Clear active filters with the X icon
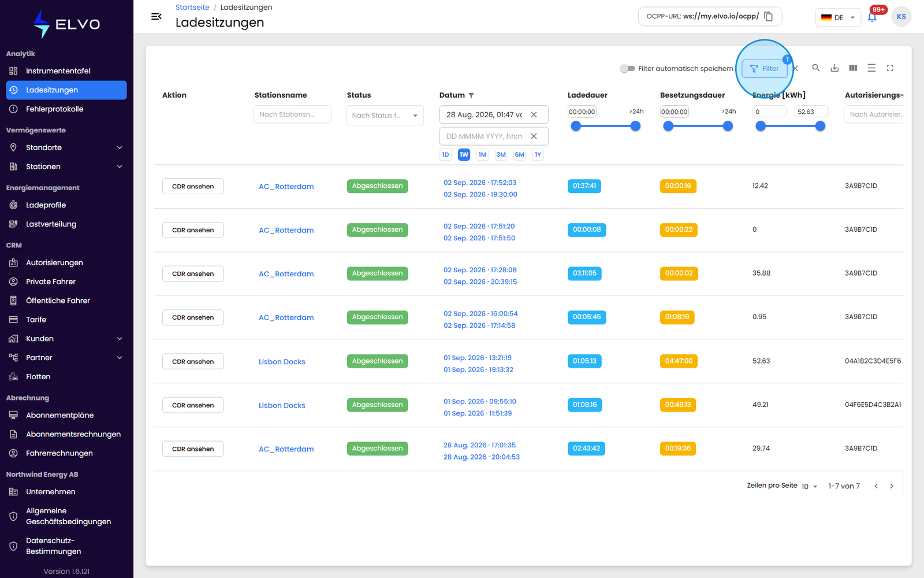 pyautogui.click(x=796, y=68)
